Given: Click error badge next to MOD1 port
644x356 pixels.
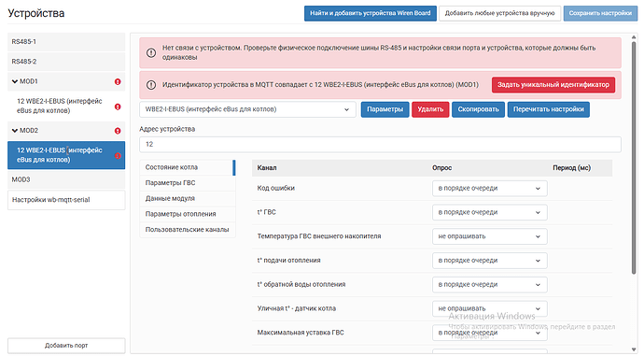Looking at the screenshot, I should point(118,82).
